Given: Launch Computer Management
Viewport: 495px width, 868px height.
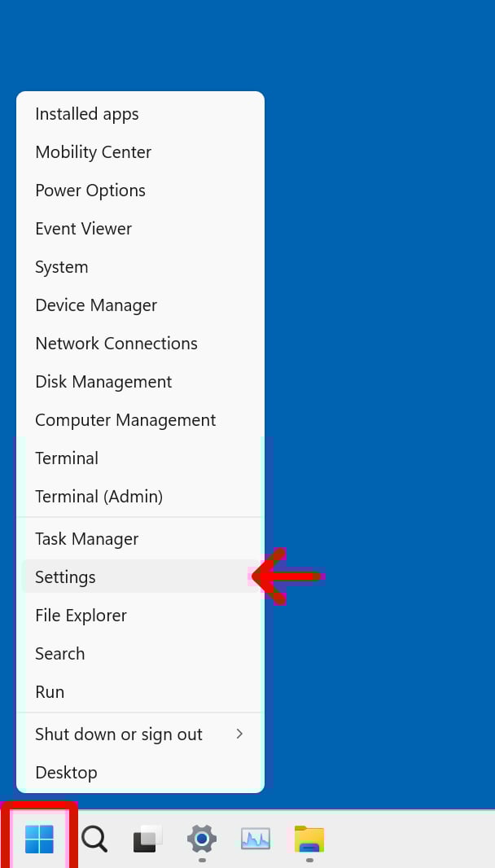Looking at the screenshot, I should (125, 420).
